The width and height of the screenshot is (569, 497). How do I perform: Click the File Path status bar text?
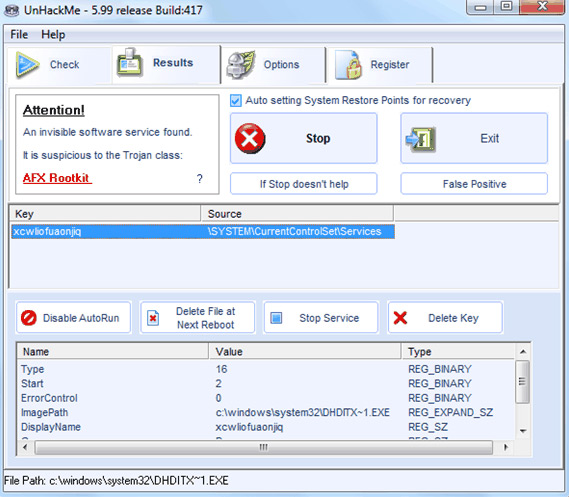tap(116, 481)
